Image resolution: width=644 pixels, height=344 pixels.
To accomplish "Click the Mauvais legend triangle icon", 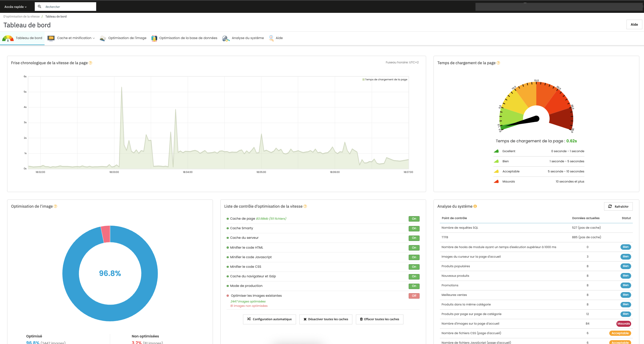I will click(x=496, y=181).
